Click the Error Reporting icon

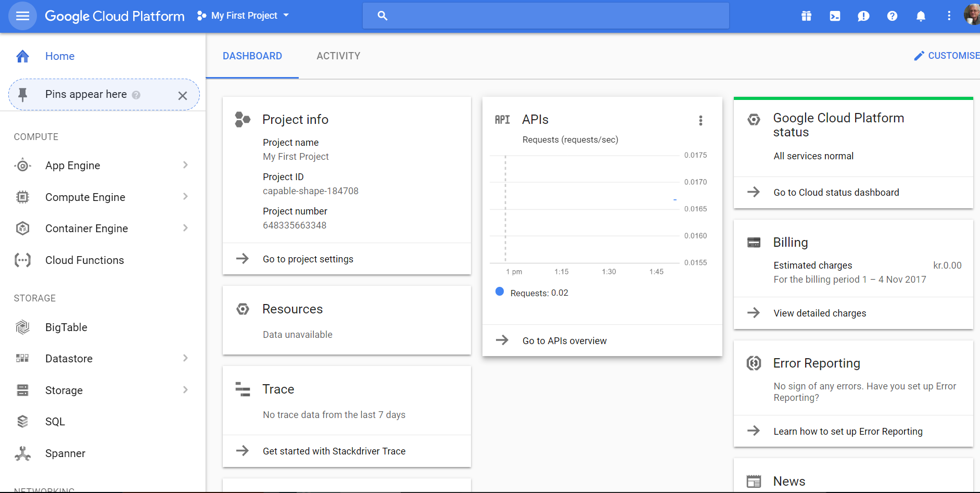point(754,363)
